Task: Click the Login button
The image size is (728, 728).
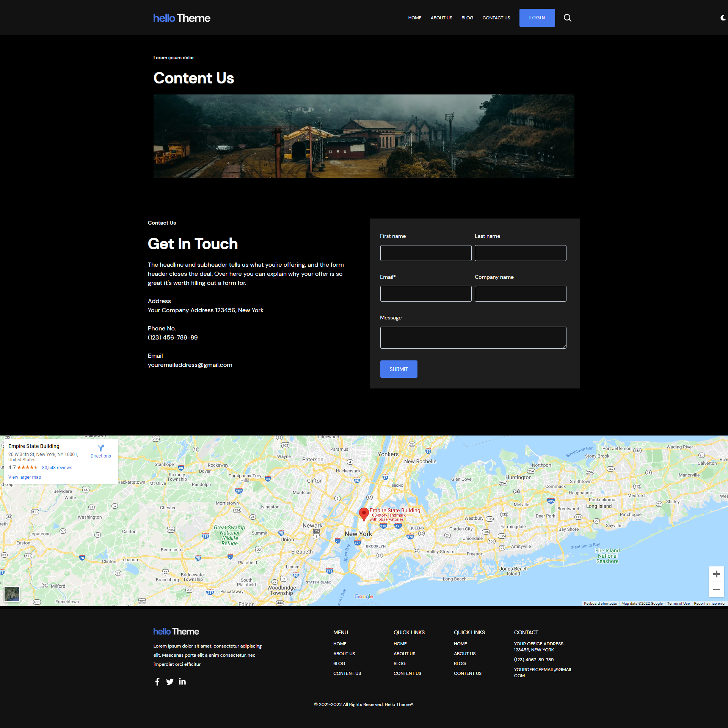Action: tap(537, 18)
